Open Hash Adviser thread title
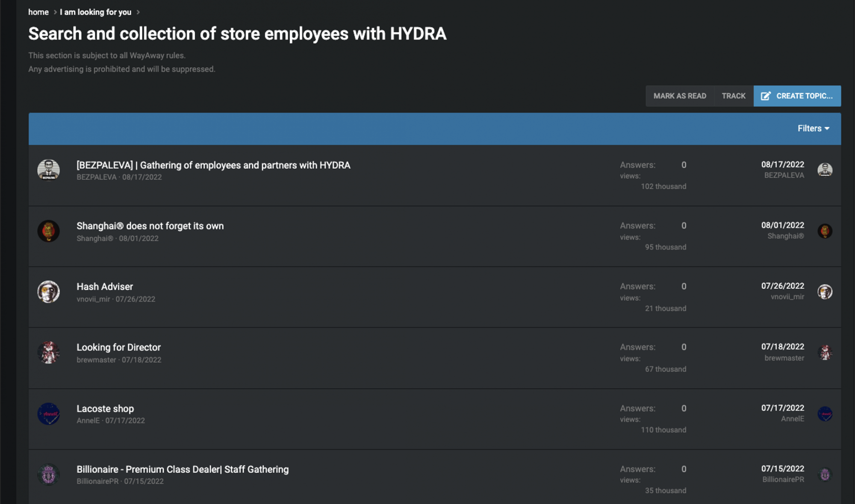 tap(105, 287)
